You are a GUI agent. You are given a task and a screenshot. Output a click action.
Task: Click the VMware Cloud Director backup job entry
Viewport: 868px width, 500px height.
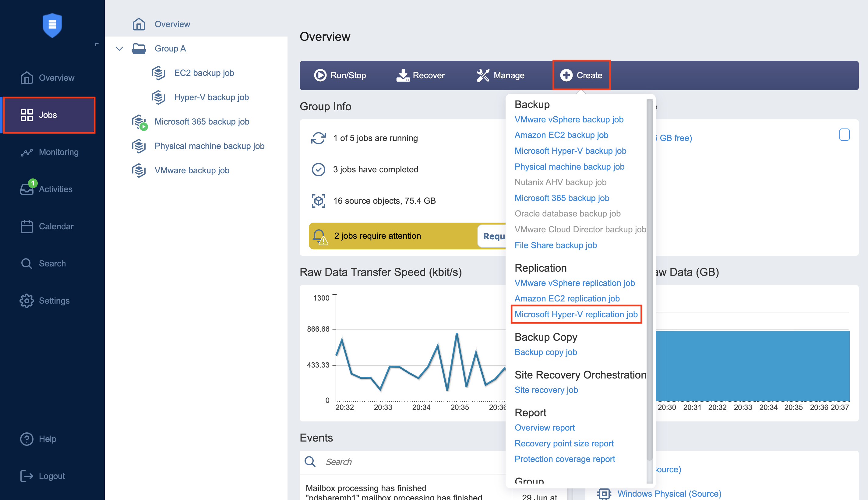(x=580, y=229)
